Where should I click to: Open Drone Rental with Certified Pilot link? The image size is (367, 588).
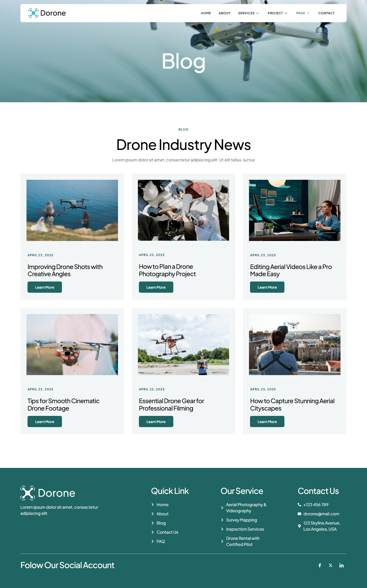(243, 541)
